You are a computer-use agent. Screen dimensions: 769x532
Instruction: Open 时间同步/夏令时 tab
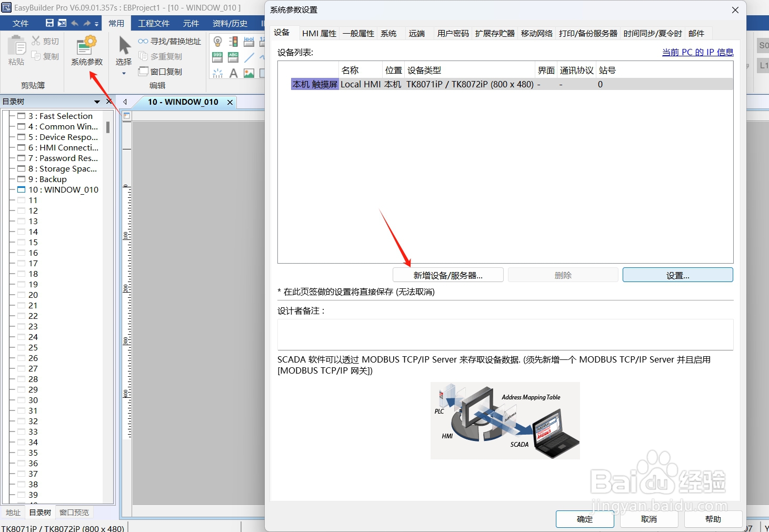coord(653,33)
